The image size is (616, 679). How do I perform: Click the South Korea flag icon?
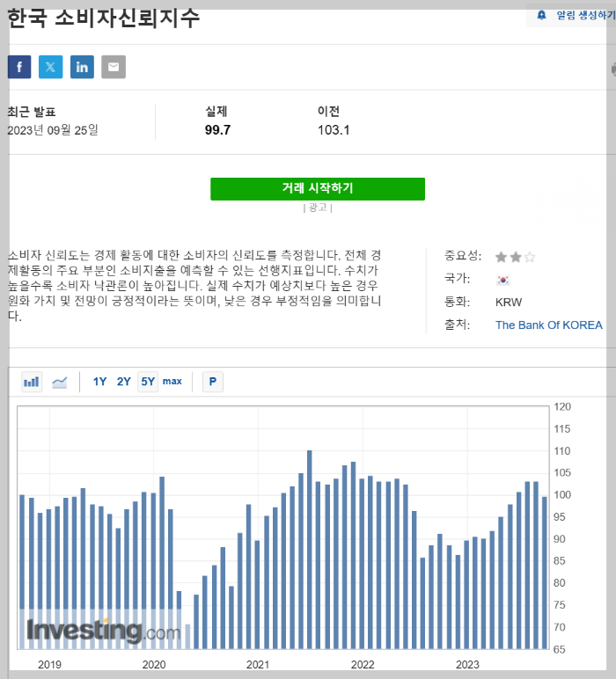click(502, 280)
